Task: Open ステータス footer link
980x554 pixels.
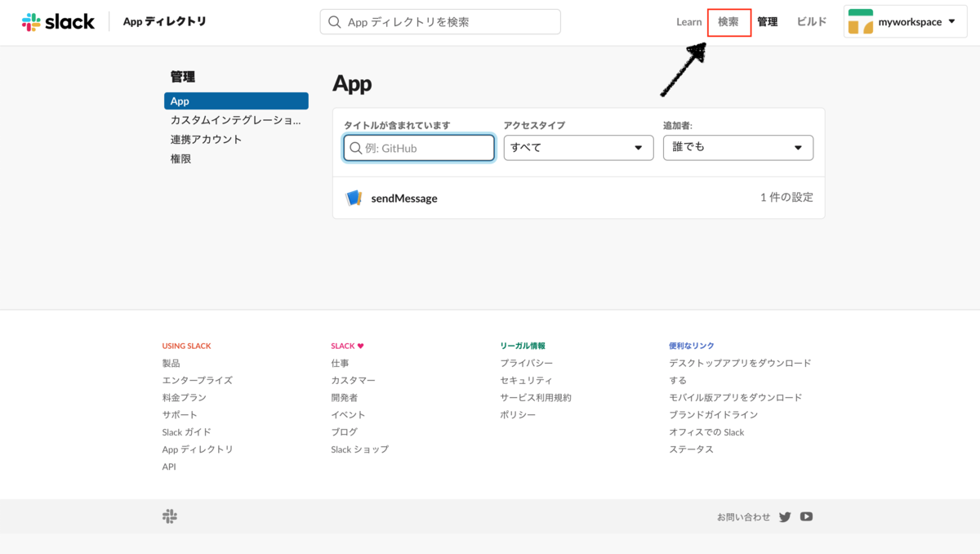Action: click(x=691, y=449)
